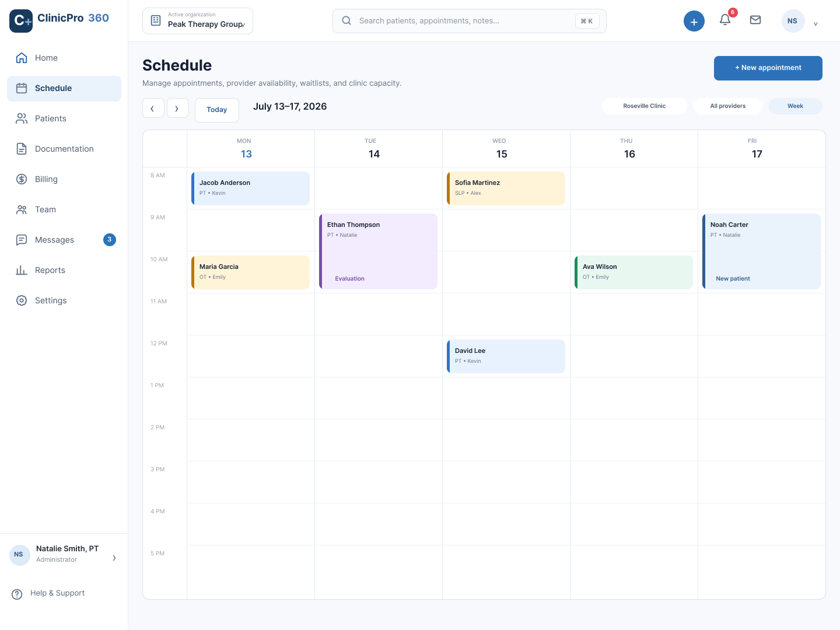Screen dimensions: 840x630
Task: Click the Messages unread badge 3
Action: [110, 240]
